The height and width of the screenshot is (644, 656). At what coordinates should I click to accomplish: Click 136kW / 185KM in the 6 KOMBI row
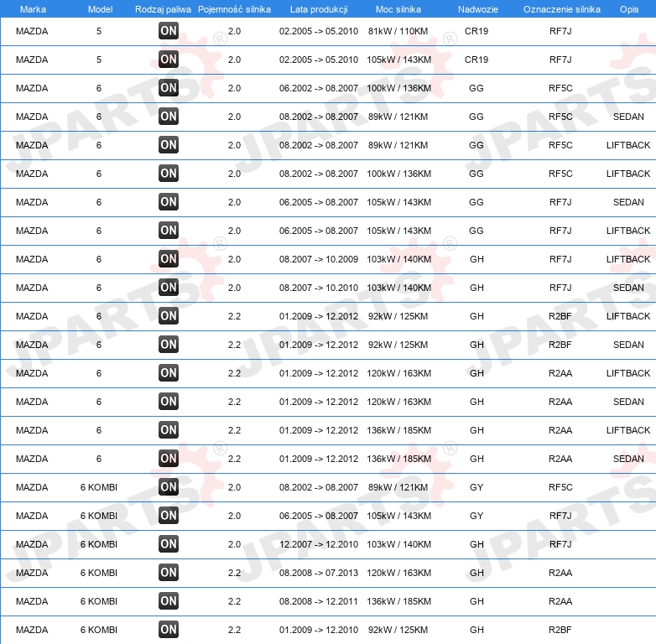(x=399, y=601)
